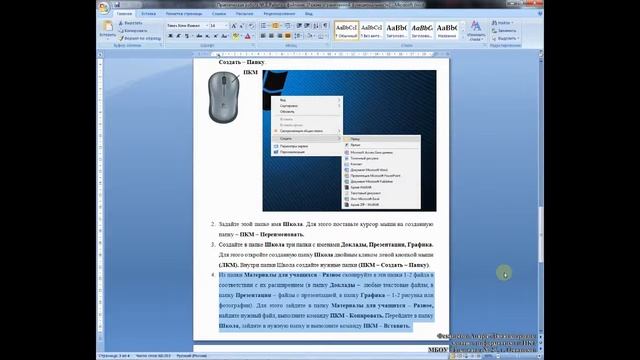Viewport: 640px width, 360px height.
Task: Click the Select (Выделить) button
Action: coord(505,38)
